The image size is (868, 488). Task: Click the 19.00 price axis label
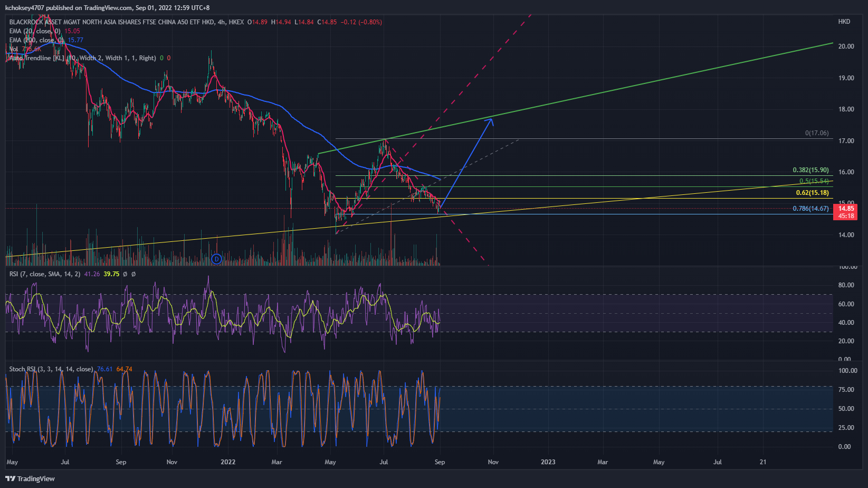[x=846, y=78]
